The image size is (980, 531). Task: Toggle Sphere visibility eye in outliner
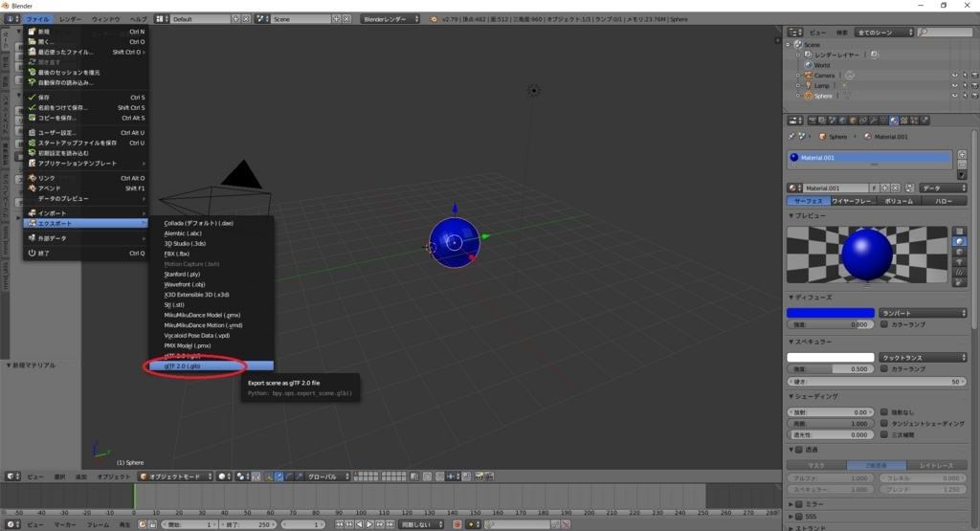coord(954,96)
